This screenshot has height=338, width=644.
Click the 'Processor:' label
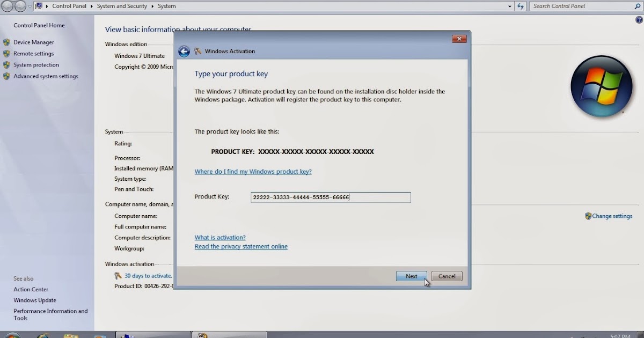pos(127,158)
